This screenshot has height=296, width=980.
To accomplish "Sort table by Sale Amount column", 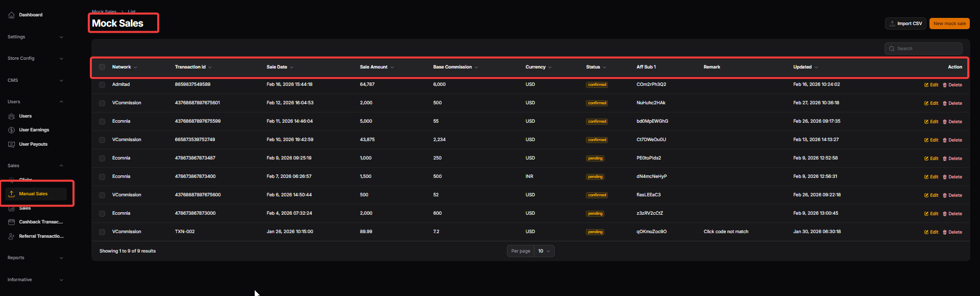I will (x=374, y=67).
